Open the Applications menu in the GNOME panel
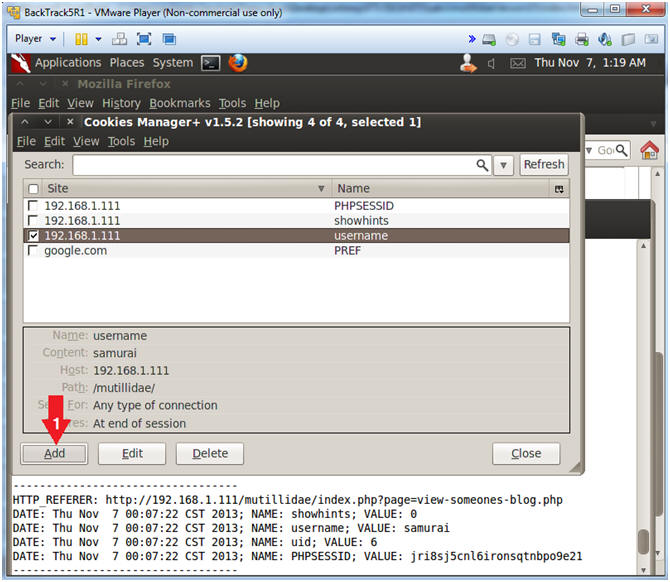 click(68, 63)
